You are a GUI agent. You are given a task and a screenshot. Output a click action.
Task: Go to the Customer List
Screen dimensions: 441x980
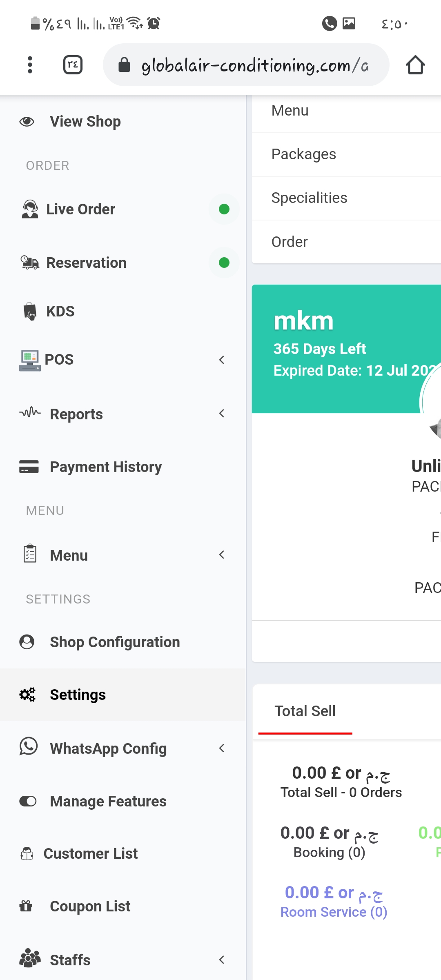(x=91, y=853)
